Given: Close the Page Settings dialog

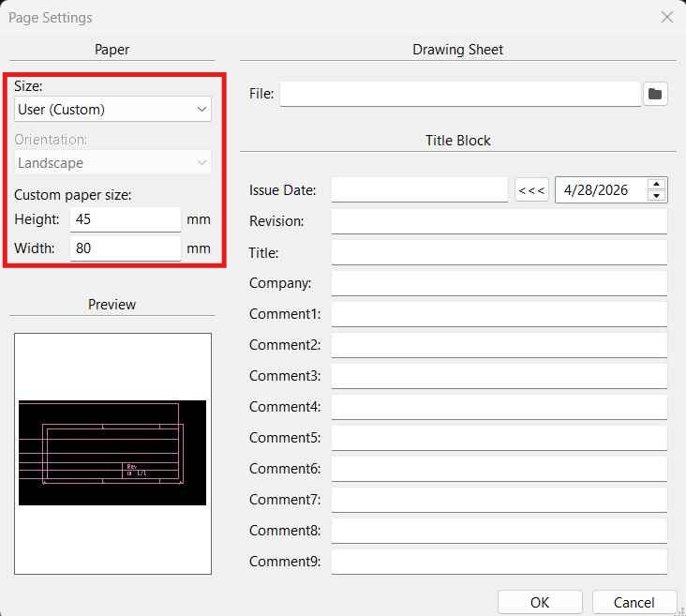Looking at the screenshot, I should point(666,17).
